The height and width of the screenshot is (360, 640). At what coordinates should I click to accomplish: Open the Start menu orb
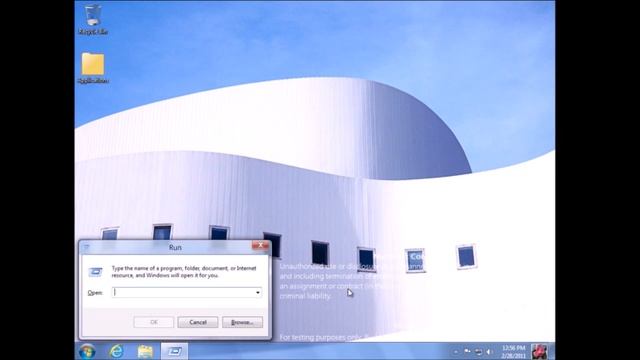coord(87,351)
